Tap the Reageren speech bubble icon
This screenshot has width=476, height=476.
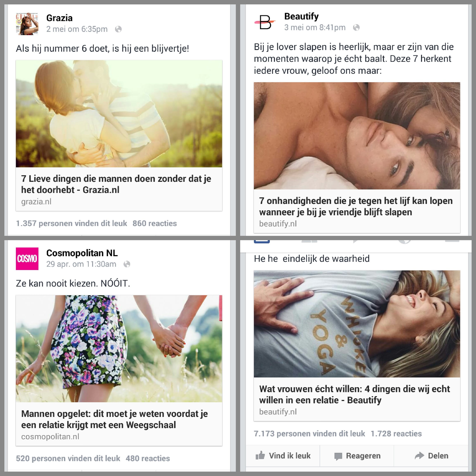tap(338, 456)
